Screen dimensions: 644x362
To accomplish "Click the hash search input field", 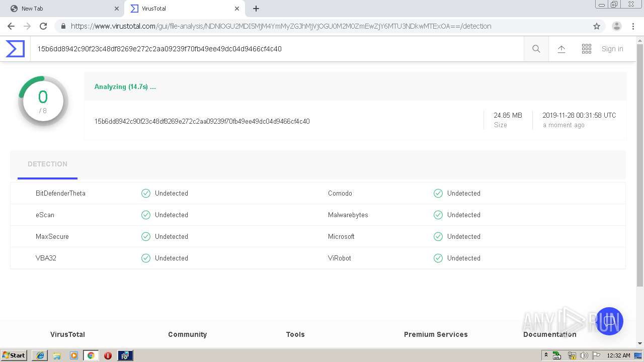I will 277,49.
